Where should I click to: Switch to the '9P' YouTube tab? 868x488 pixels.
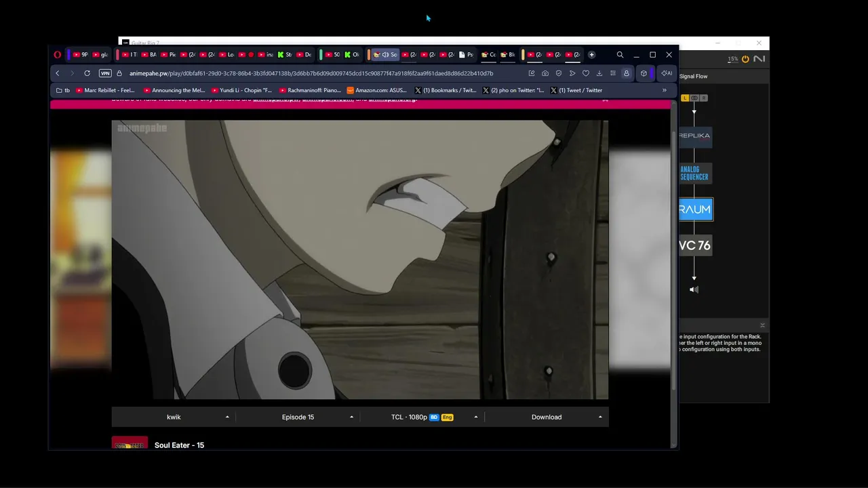(x=80, y=55)
